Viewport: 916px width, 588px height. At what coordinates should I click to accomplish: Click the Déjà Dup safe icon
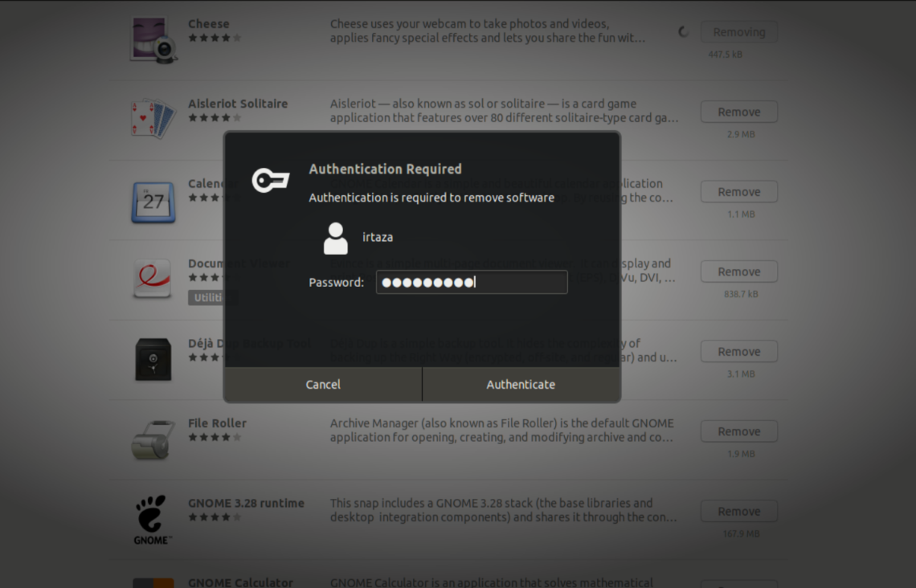coord(153,359)
